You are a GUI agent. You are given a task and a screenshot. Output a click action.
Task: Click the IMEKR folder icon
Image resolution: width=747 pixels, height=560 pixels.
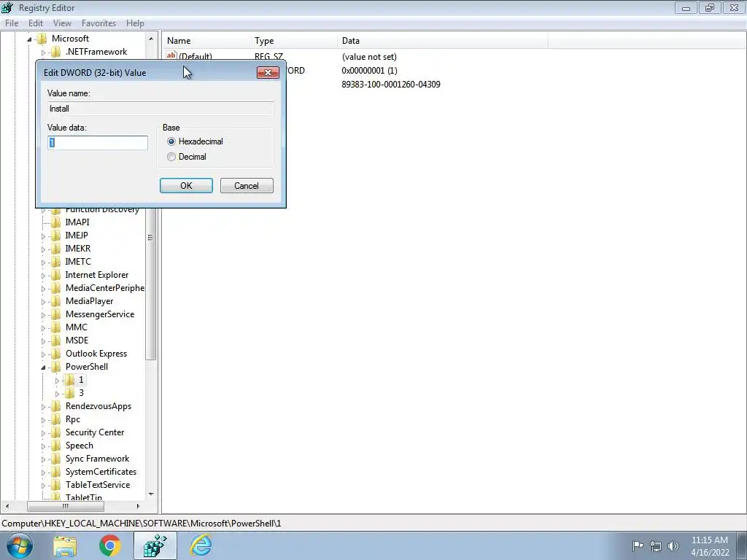pos(55,248)
